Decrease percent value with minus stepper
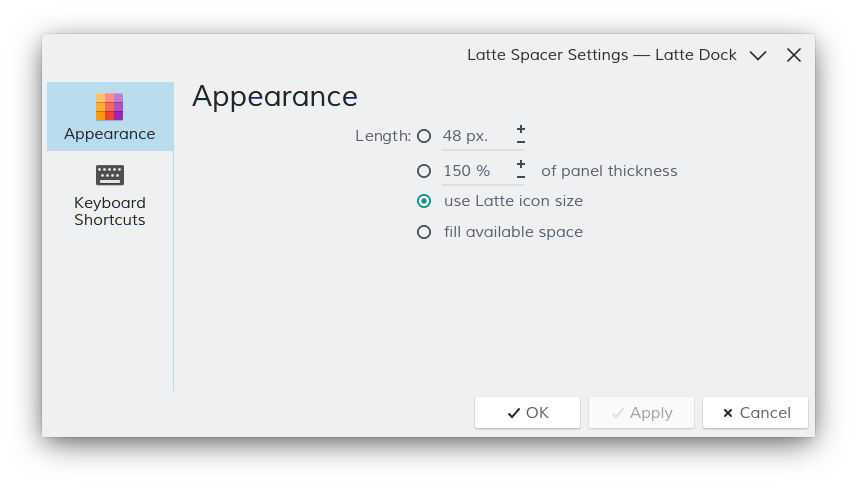Image resolution: width=857 pixels, height=487 pixels. click(x=521, y=177)
